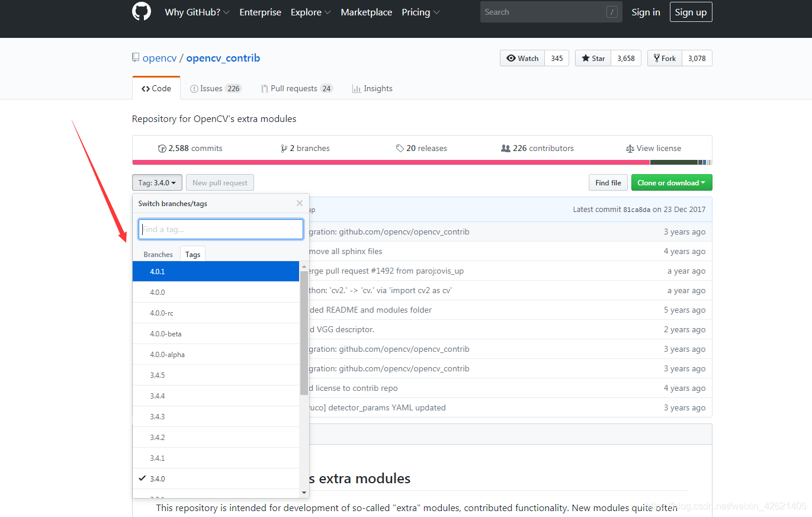Click the slash shortcut icon in Search box
This screenshot has width=812, height=517.
(x=612, y=12)
